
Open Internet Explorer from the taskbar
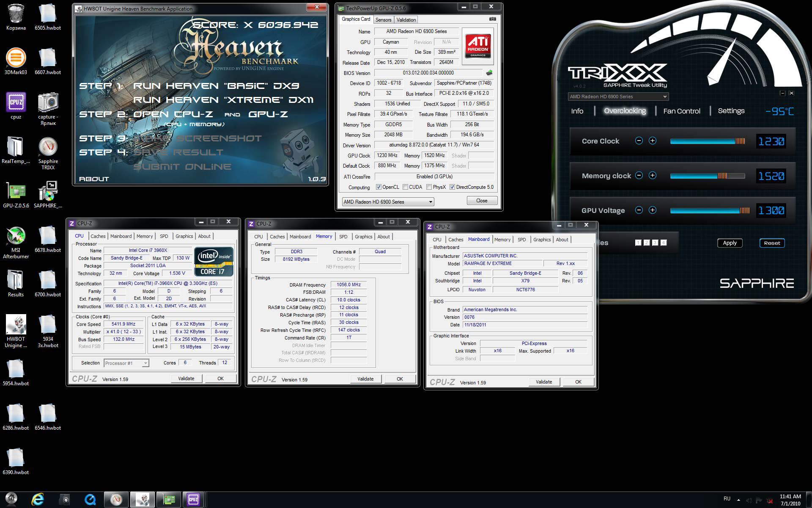coord(38,500)
